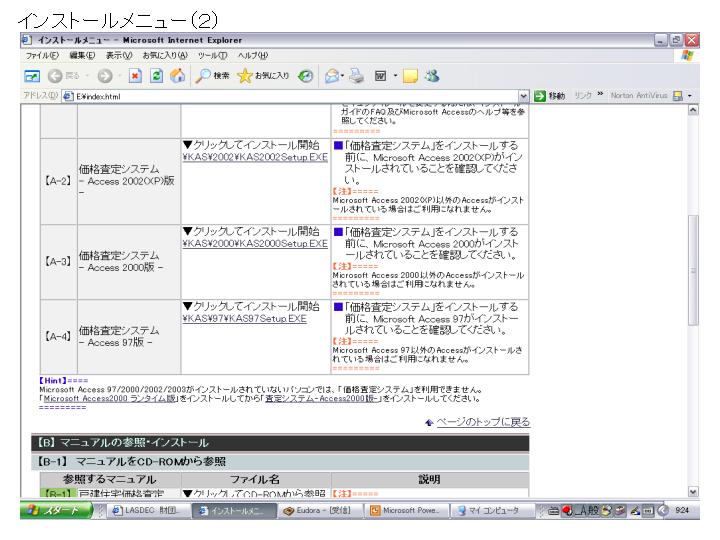Click scrollbar down arrow
720x540 pixels.
point(693,491)
